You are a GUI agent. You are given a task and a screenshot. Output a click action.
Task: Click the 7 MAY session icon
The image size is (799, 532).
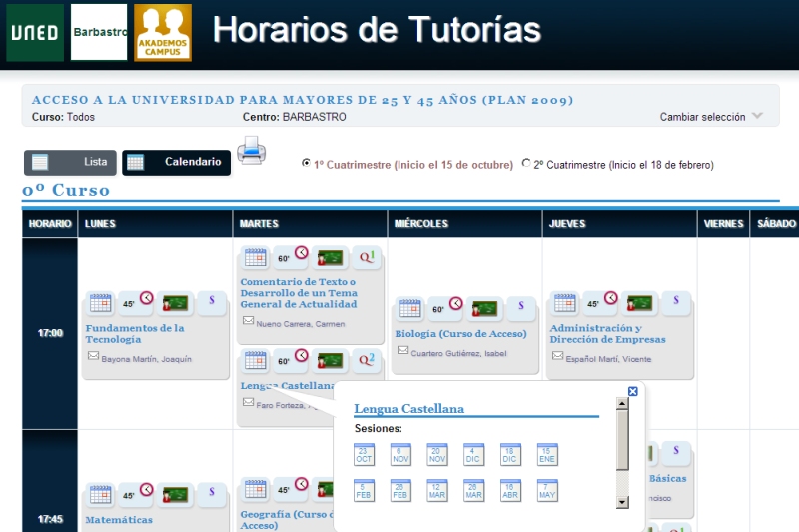click(547, 491)
